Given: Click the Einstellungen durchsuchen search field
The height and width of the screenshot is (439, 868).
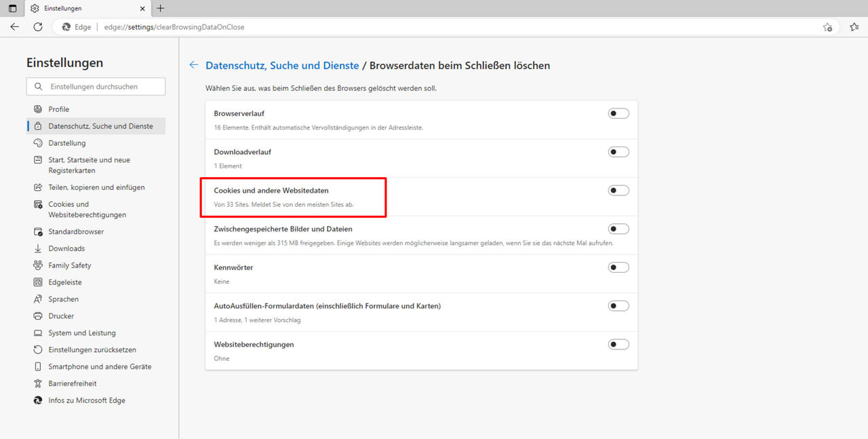Looking at the screenshot, I should [x=96, y=86].
